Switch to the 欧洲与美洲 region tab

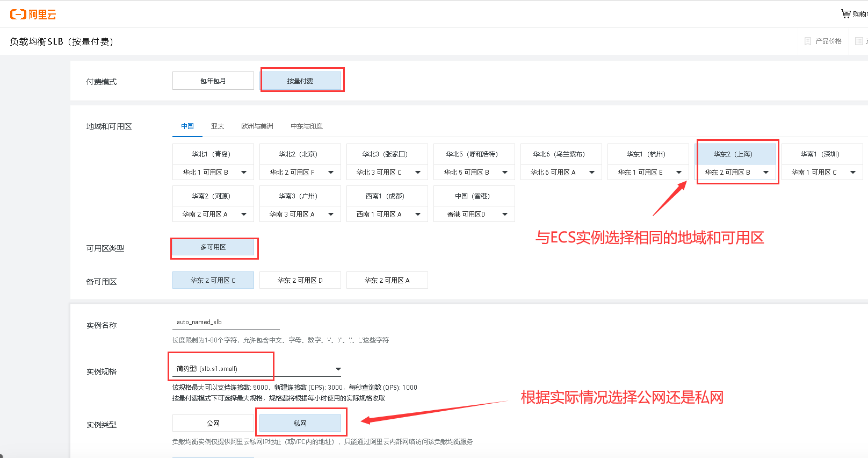[x=257, y=126]
